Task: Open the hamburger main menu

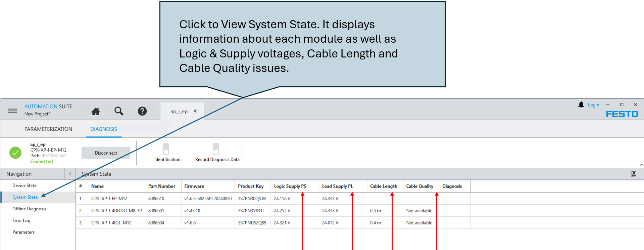Action: tap(12, 111)
